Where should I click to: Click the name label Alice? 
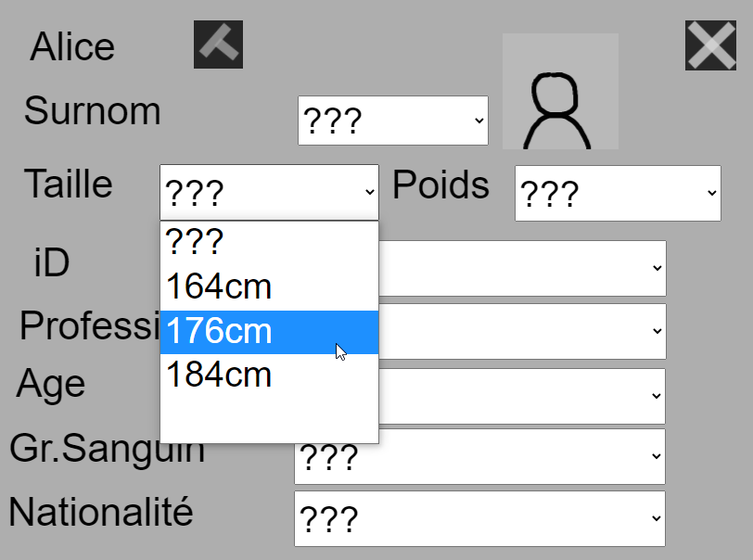click(x=72, y=46)
